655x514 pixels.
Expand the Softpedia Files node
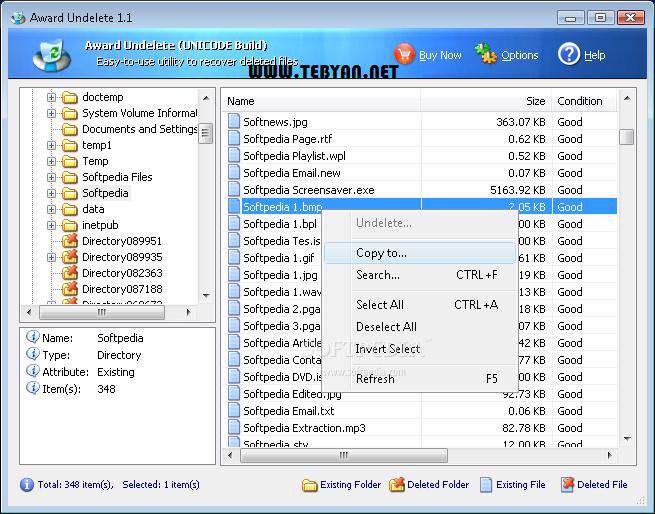51,177
